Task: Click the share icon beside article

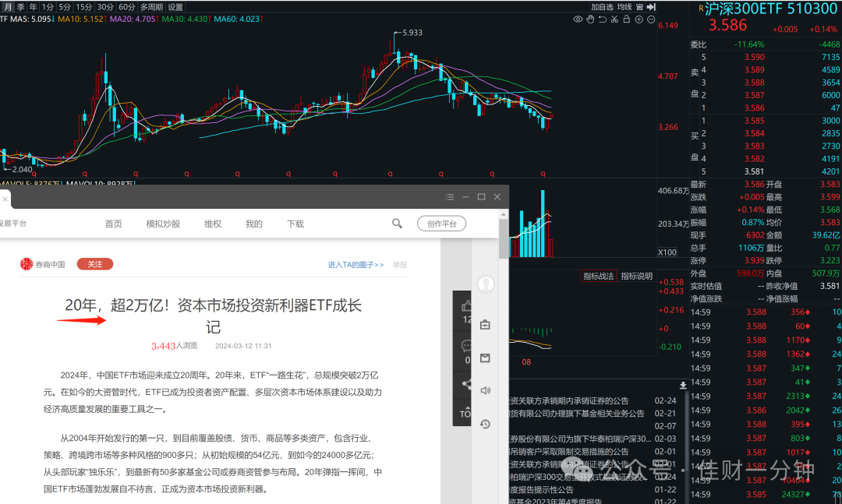Action: click(x=467, y=384)
